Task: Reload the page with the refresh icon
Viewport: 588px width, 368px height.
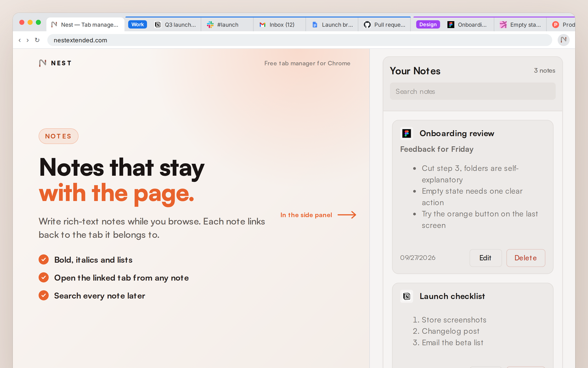Action: click(37, 40)
